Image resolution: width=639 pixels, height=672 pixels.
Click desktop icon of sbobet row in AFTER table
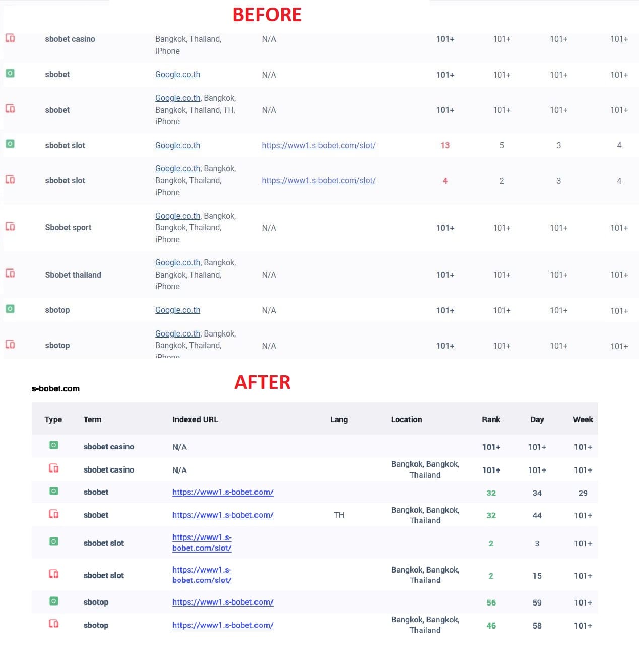(53, 491)
